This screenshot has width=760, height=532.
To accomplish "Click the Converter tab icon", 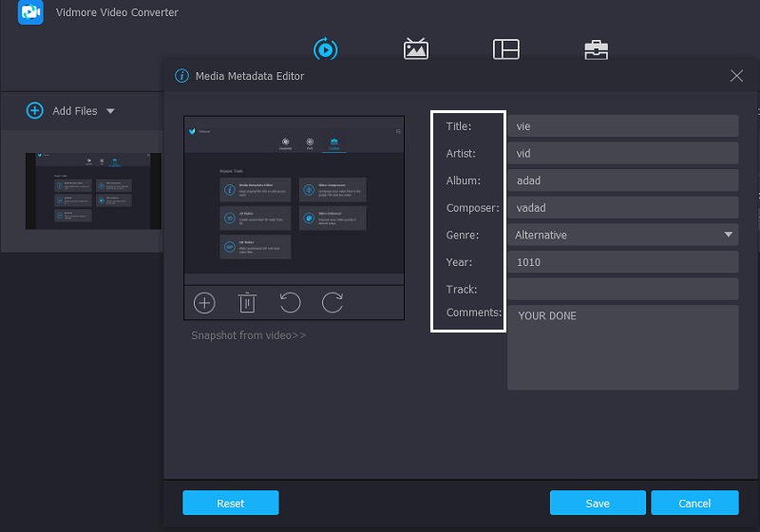I will click(325, 49).
